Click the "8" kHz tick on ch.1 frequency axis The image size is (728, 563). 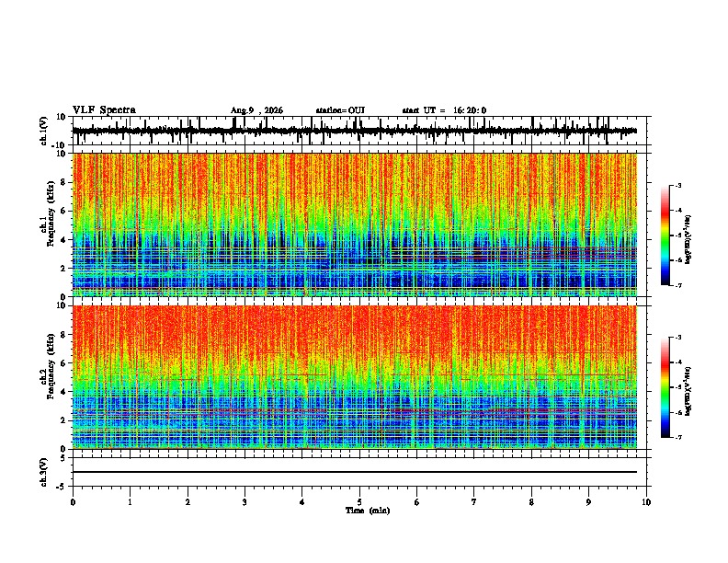63,182
